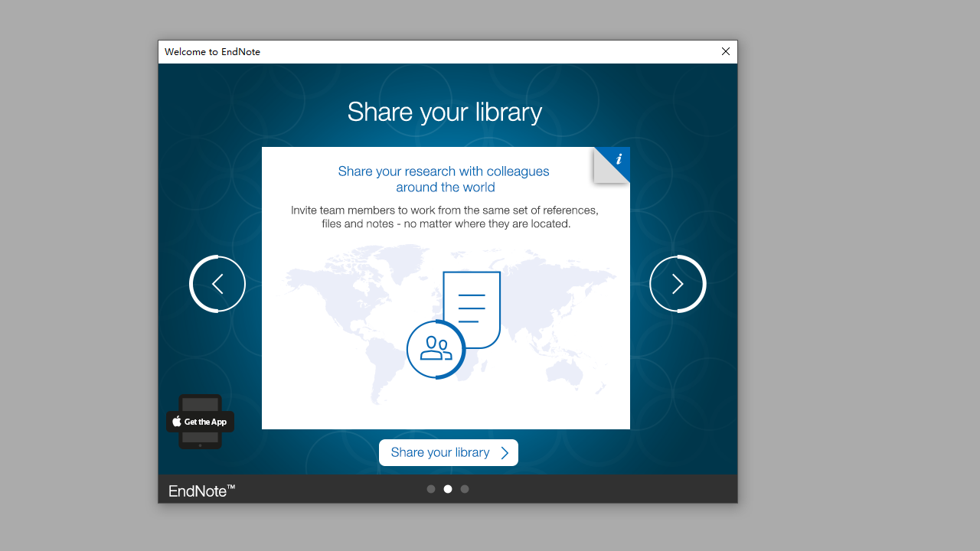This screenshot has height=551, width=980.
Task: Open the Get the App link
Action: point(200,422)
